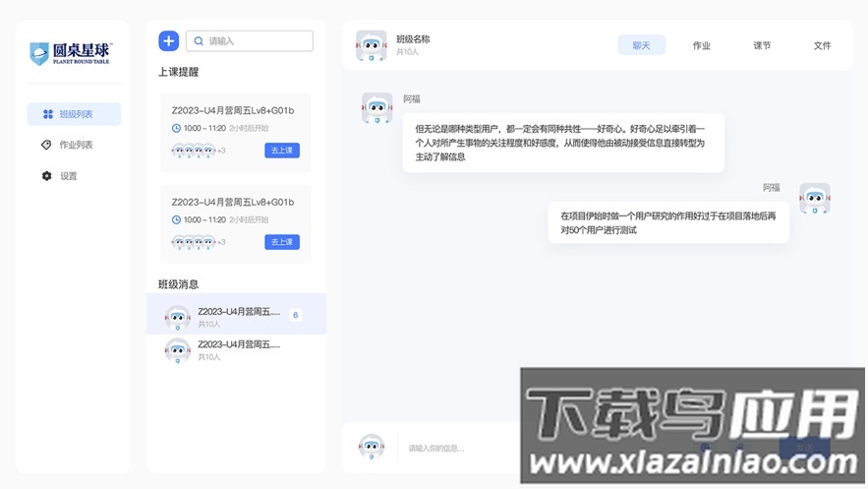Click the user avatar beside the message input
The image size is (868, 489).
click(371, 447)
